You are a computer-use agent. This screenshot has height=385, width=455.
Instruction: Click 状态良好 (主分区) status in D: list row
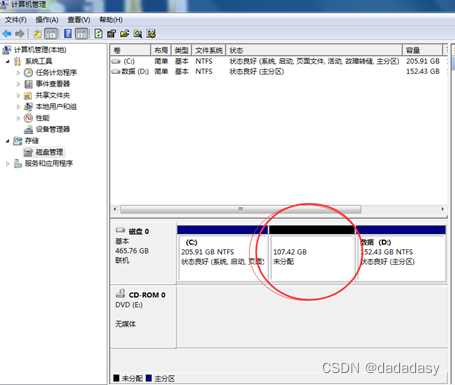click(257, 71)
